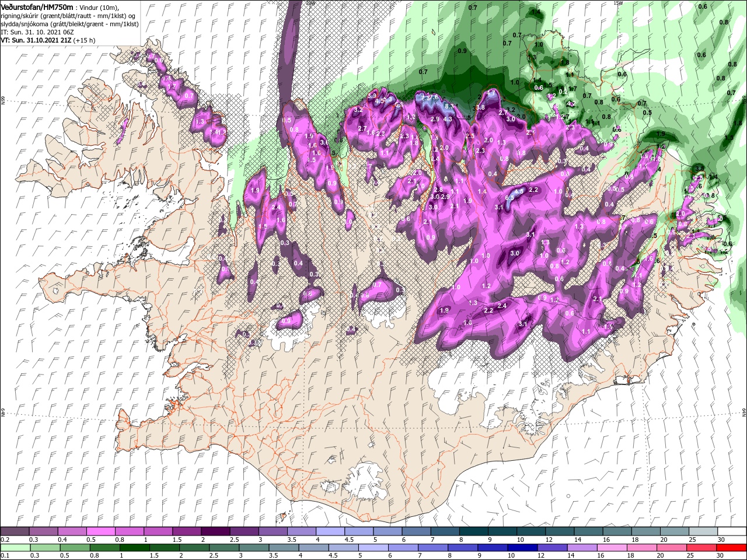747x560 pixels.
Task: Click the light pink 16 mm rain legend swatch
Action: [x=612, y=548]
